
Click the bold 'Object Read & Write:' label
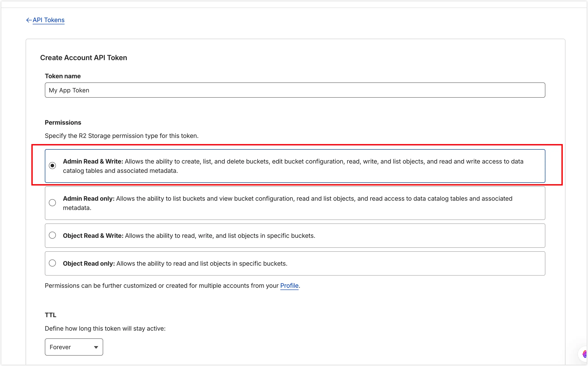point(93,236)
